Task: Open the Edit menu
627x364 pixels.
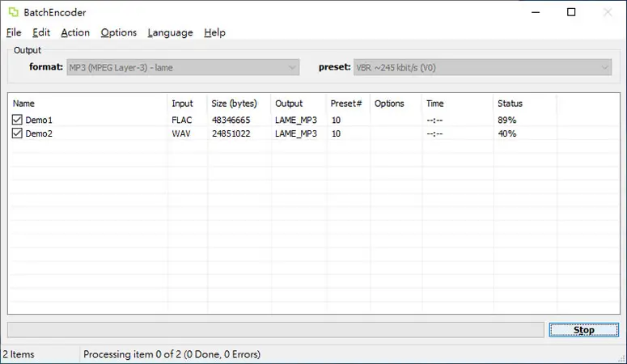Action: 41,32
